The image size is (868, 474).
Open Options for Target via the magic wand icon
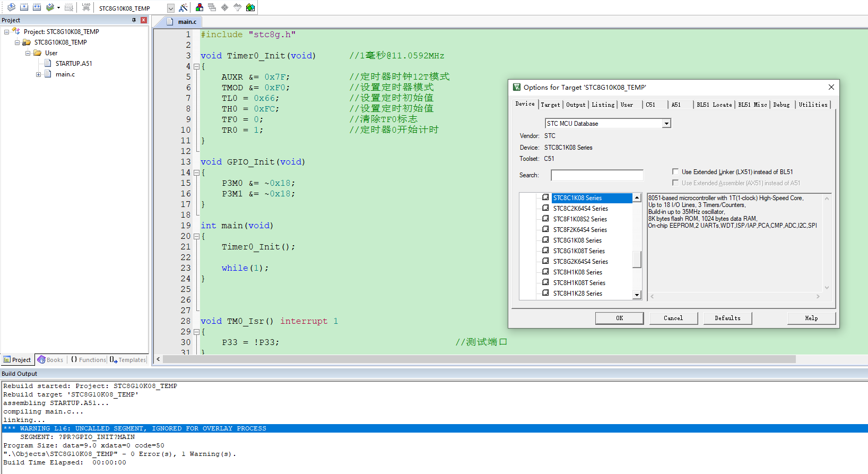183,7
